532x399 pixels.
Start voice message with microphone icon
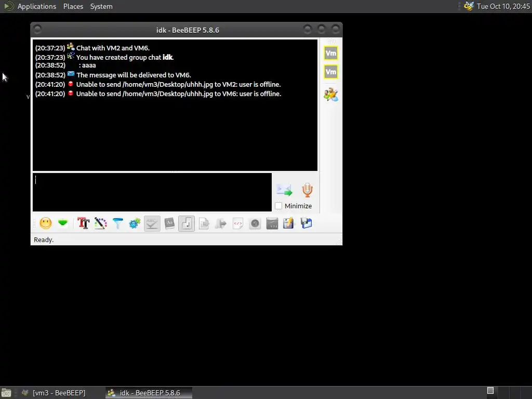pyautogui.click(x=308, y=190)
